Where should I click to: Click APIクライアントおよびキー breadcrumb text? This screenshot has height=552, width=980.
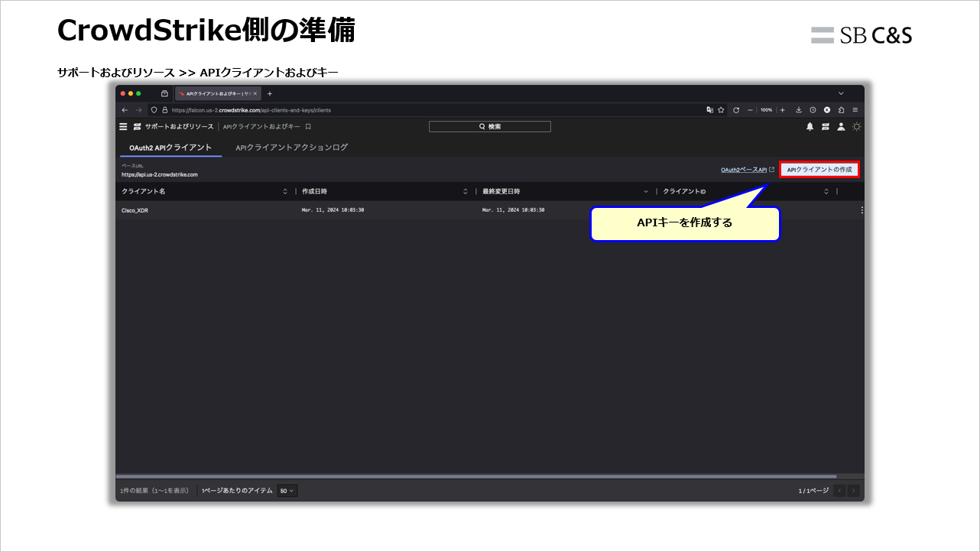click(x=261, y=126)
